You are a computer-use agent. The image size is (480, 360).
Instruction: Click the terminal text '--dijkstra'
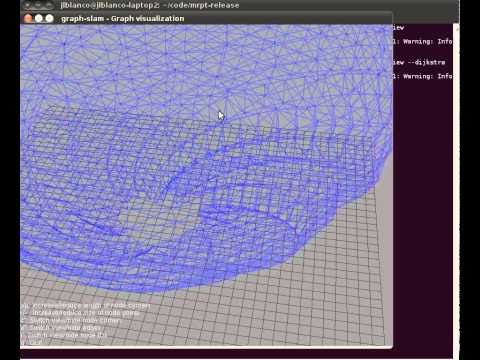point(426,62)
